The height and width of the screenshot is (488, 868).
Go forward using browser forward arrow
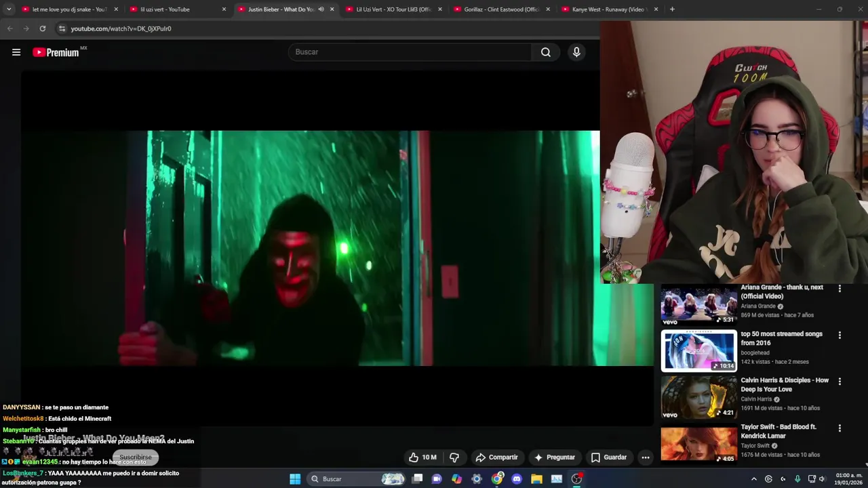26,28
